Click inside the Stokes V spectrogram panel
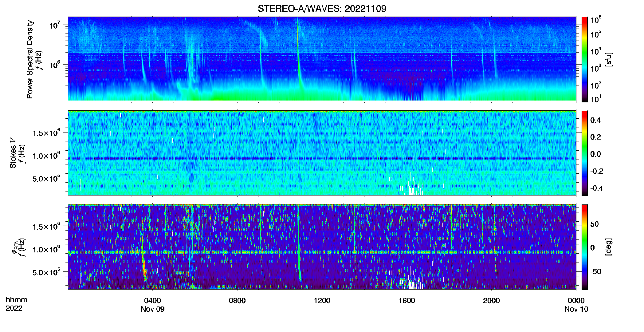Screen dimensions: 644x332 [x=322, y=153]
